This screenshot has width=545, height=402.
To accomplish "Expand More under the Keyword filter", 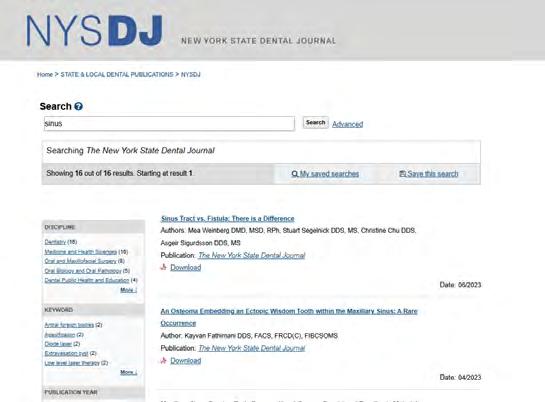I will [x=129, y=372].
